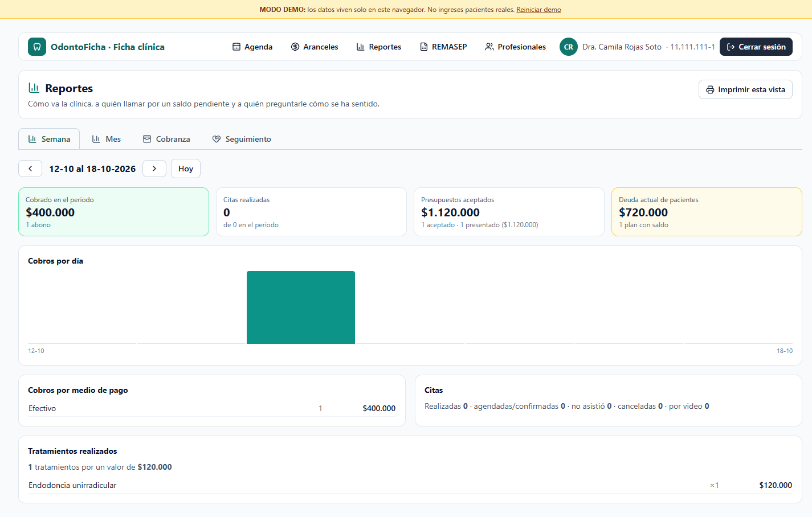Click the Citas summary line of counts
The width and height of the screenshot is (812, 517).
[x=567, y=406]
